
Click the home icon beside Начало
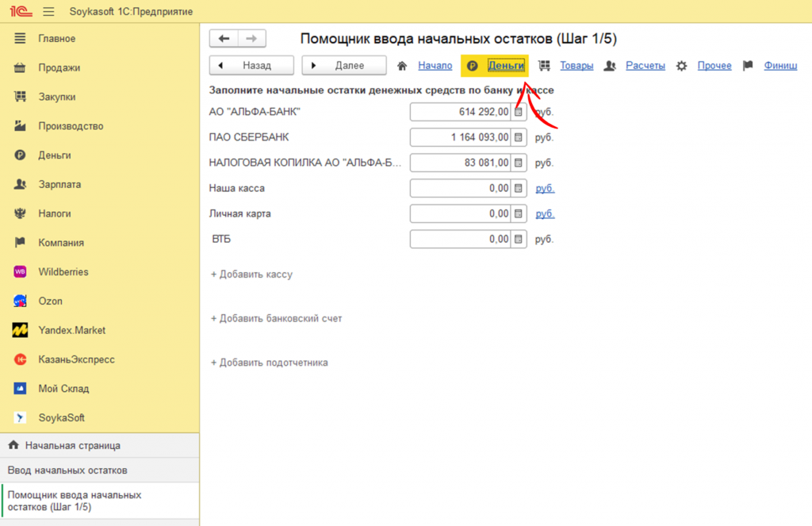(402, 66)
